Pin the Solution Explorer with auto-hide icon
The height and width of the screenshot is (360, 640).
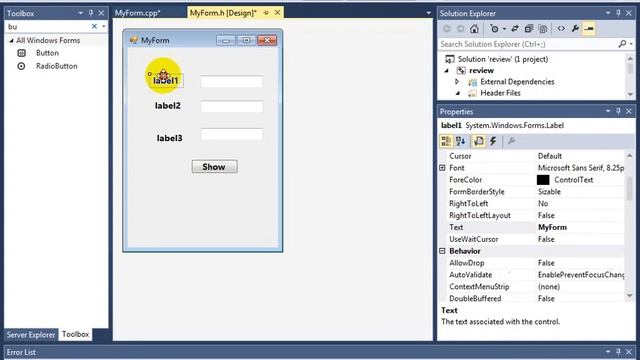(618, 13)
